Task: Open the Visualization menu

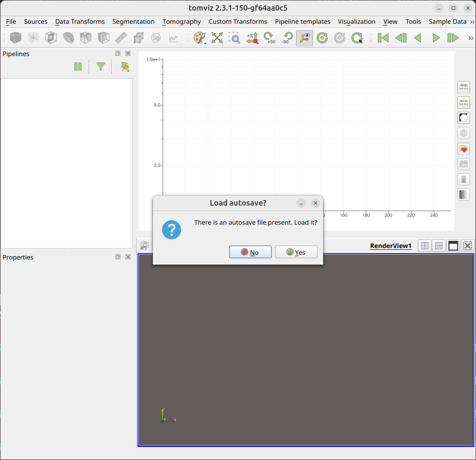Action: coord(356,22)
